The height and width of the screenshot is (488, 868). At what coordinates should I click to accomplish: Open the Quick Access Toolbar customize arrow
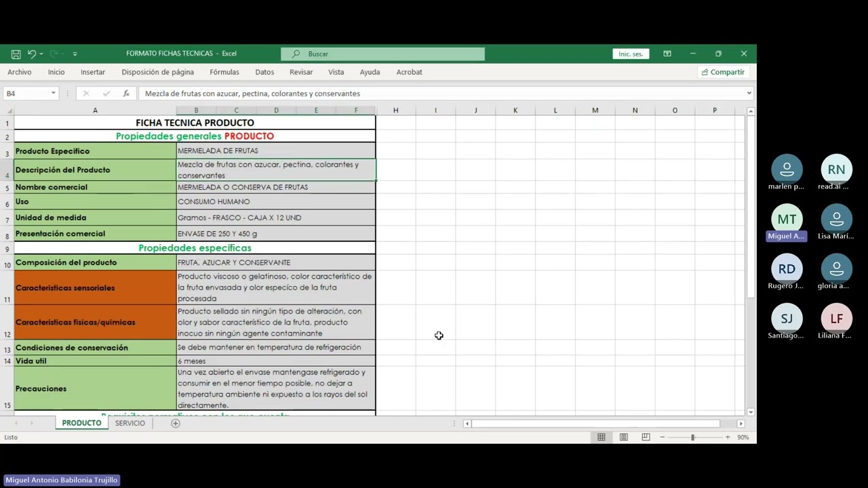tap(75, 54)
